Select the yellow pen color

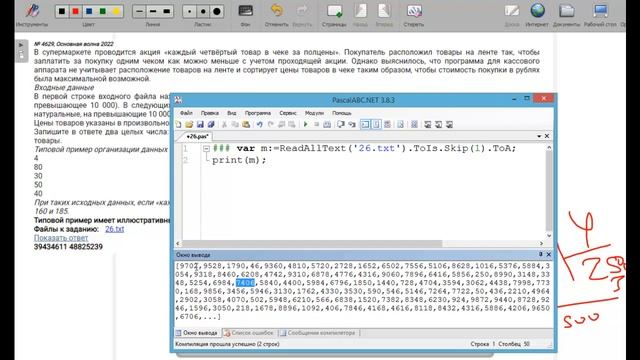(116, 11)
